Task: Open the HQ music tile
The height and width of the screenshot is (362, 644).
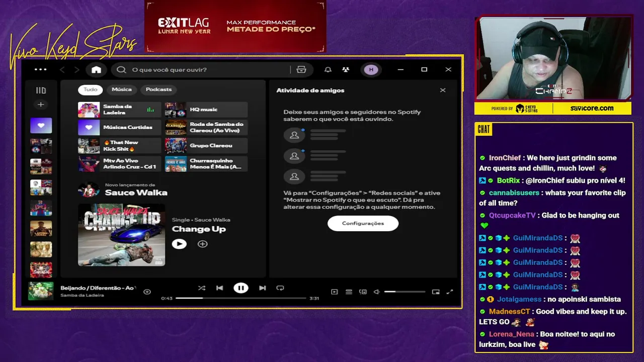Action: [206, 110]
